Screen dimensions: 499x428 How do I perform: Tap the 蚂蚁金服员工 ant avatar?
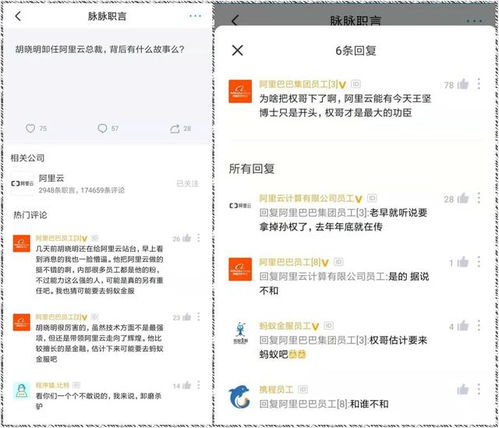coord(240,333)
